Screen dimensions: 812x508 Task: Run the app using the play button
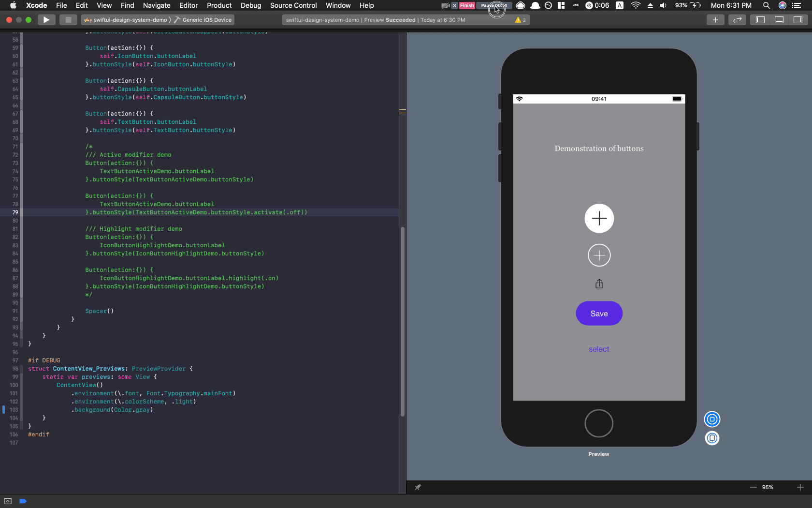tap(46, 20)
